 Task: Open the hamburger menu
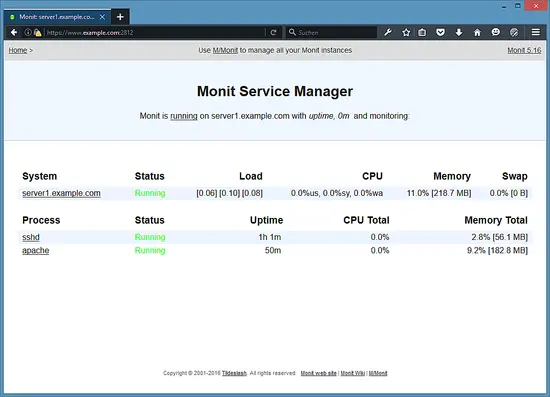pyautogui.click(x=536, y=32)
